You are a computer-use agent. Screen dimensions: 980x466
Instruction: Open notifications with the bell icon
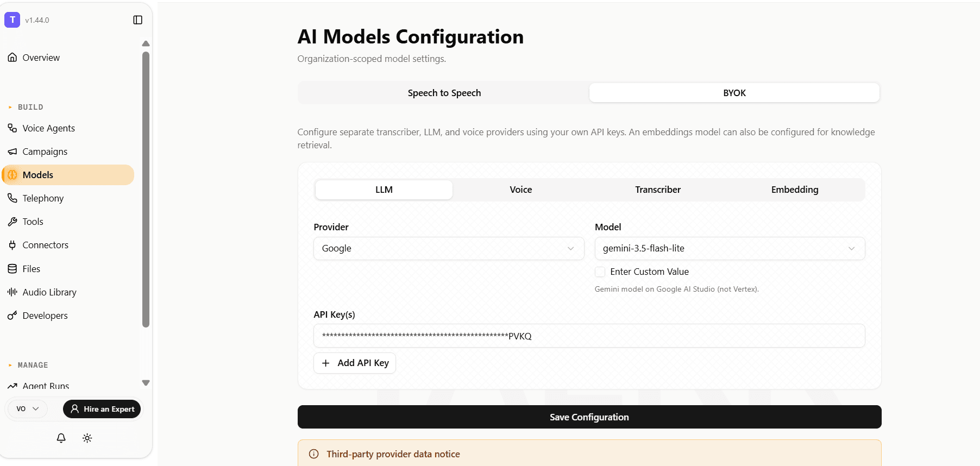point(61,438)
